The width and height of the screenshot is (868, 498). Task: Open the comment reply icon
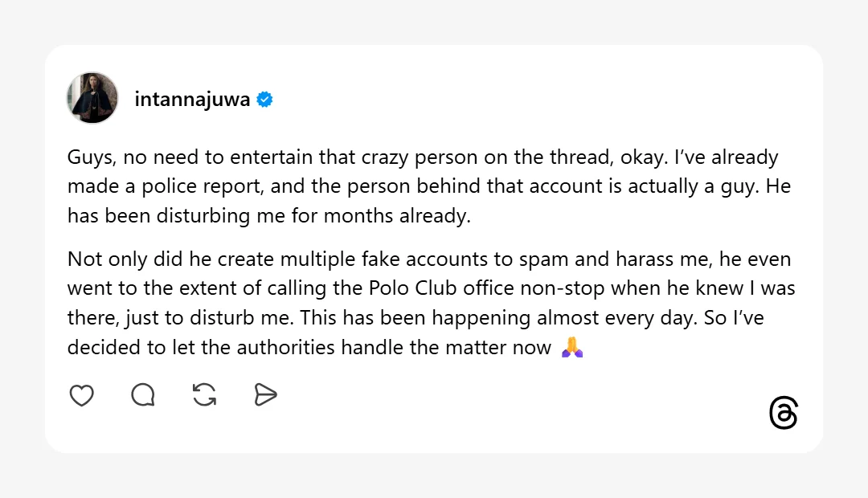tap(143, 395)
